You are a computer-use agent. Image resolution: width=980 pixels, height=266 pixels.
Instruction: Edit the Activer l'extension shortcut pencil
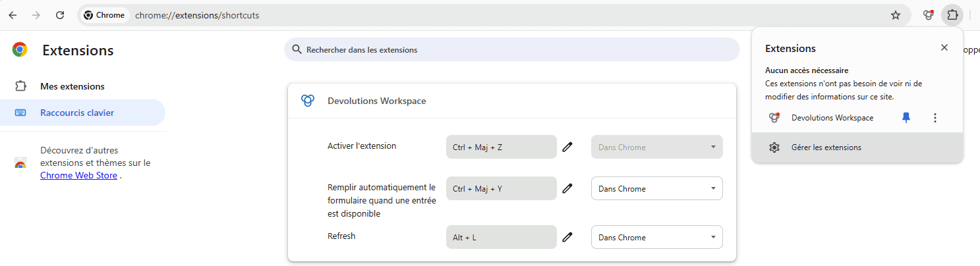point(567,147)
